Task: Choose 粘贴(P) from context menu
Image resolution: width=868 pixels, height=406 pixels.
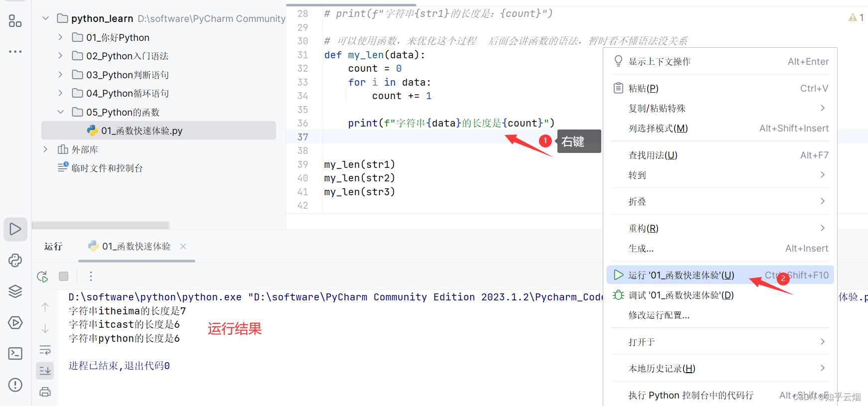Action: coord(720,88)
